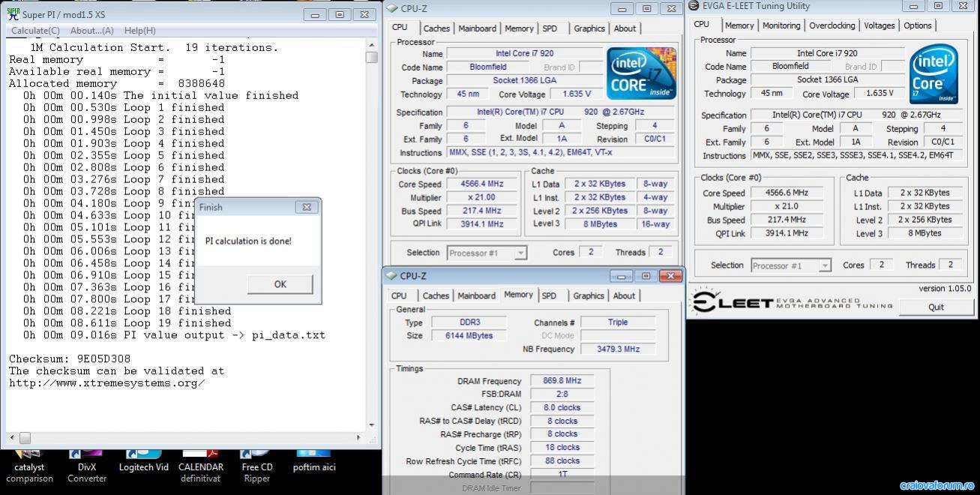Click Super PI title bar icon
980x495 pixels.
13,14
